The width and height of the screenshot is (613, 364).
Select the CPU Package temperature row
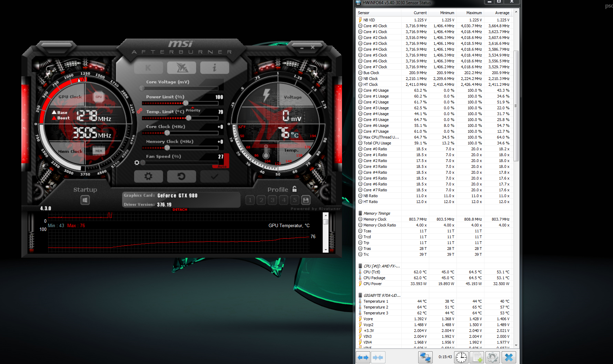[x=434, y=278]
